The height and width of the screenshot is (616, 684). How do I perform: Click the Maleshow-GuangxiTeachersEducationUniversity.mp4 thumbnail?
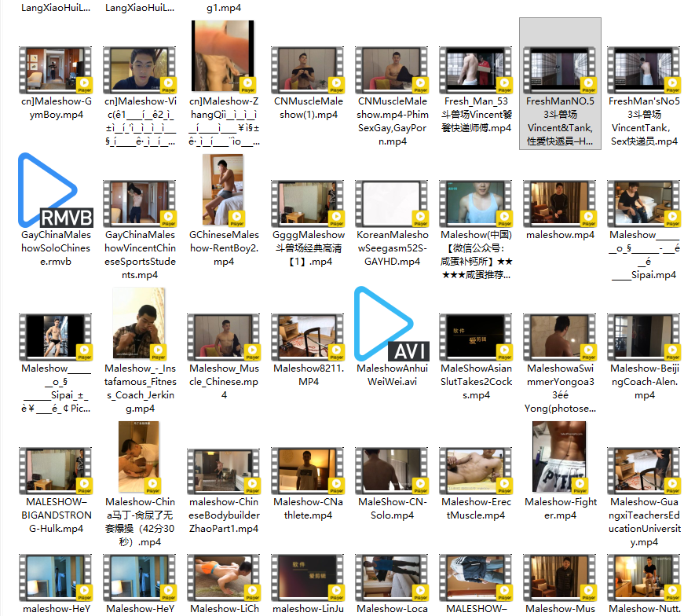643,470
